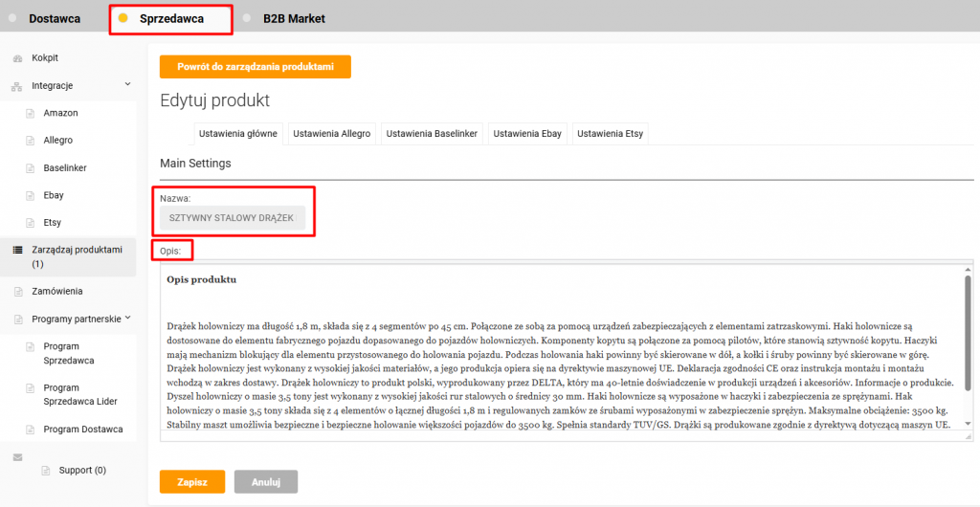Click the Integracje network icon
The image size is (980, 507).
(x=17, y=86)
